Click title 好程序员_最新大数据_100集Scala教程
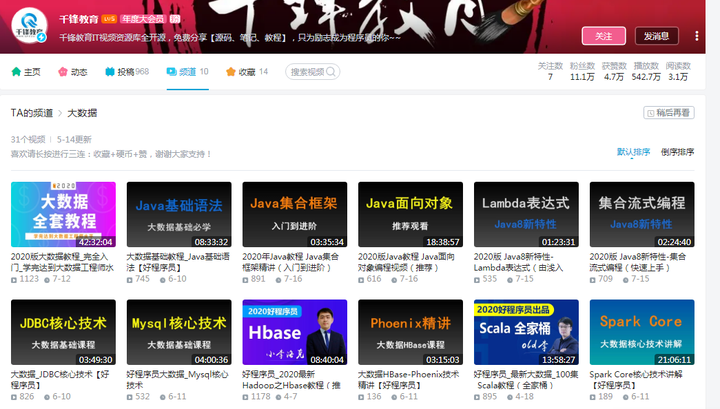 (526, 380)
